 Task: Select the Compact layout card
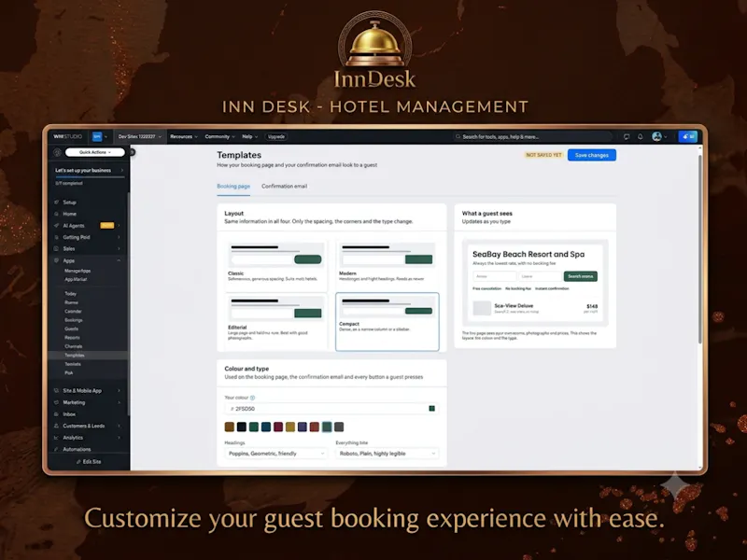tap(387, 321)
